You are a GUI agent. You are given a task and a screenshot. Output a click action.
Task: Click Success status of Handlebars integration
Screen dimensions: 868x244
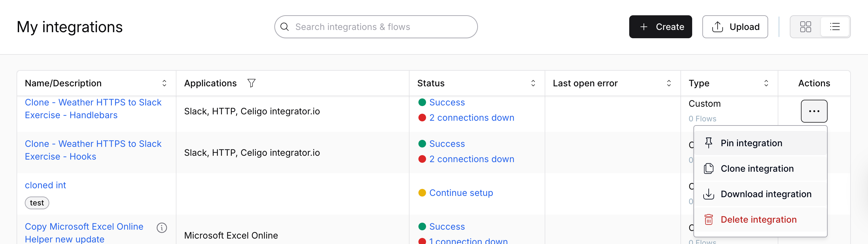(x=447, y=102)
